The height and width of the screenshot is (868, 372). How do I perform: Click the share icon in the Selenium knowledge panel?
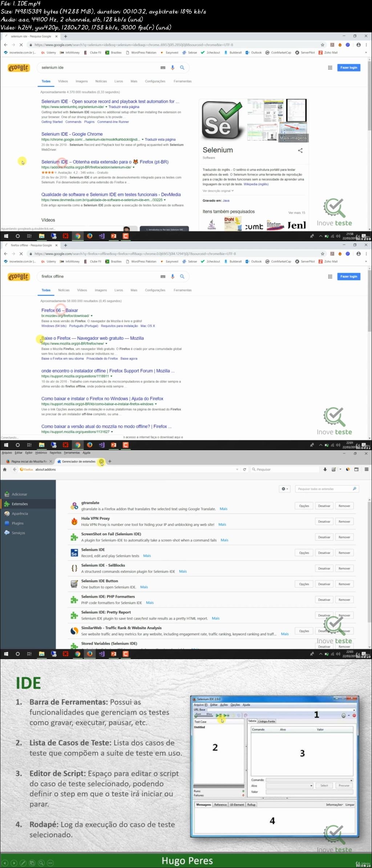point(300,150)
